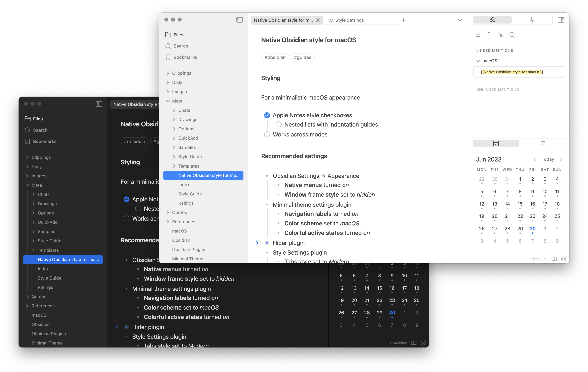The height and width of the screenshot is (372, 588).
Task: Open the calendar view tab icon
Action: [x=496, y=143]
